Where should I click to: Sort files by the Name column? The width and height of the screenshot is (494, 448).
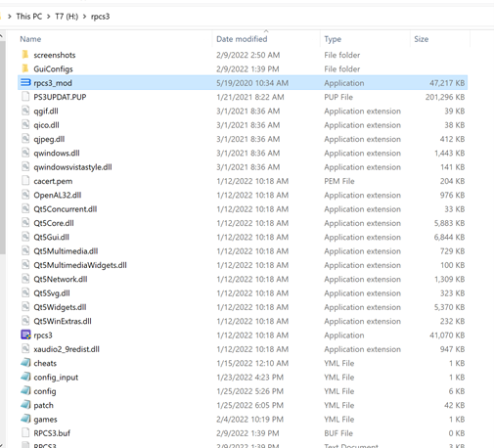(30, 39)
